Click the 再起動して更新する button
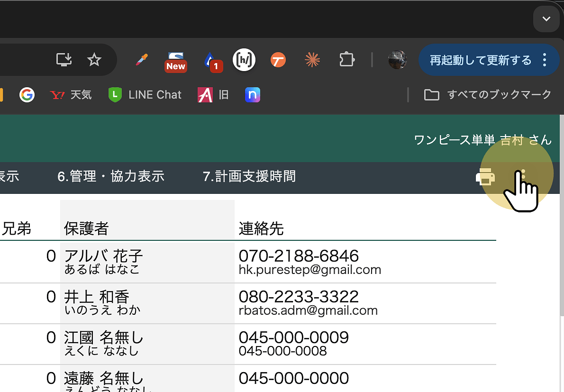The height and width of the screenshot is (392, 564). coord(481,60)
